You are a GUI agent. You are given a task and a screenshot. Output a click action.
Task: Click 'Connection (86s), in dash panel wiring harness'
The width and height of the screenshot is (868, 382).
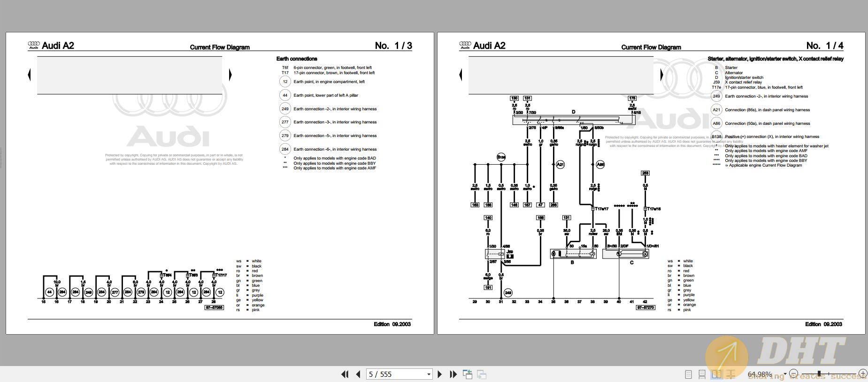(767, 110)
